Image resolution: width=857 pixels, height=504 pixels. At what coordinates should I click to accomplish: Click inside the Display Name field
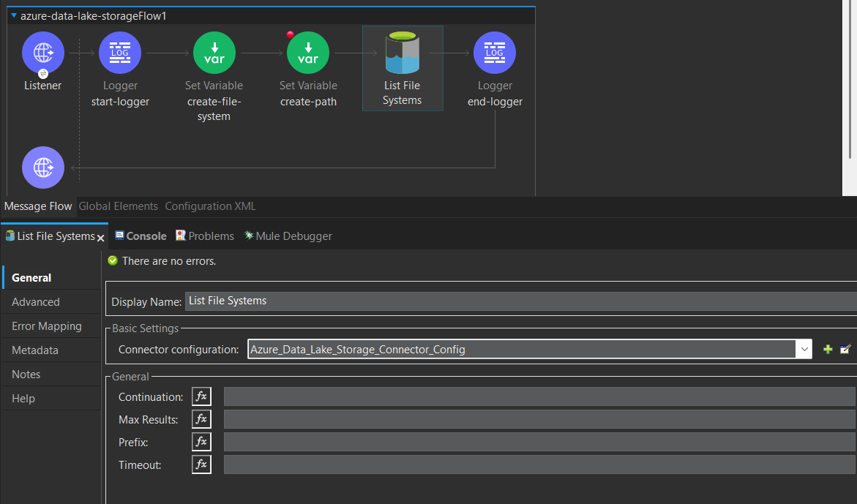(x=366, y=300)
